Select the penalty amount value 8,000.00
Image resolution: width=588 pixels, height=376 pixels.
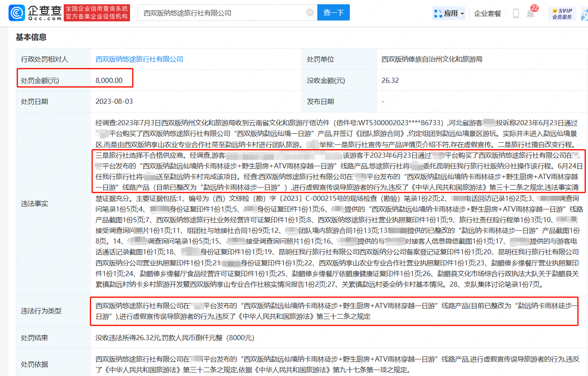pyautogui.click(x=109, y=80)
